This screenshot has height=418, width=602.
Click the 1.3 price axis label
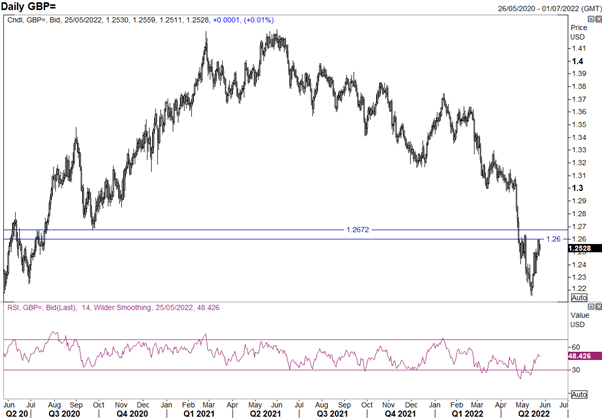coord(577,188)
